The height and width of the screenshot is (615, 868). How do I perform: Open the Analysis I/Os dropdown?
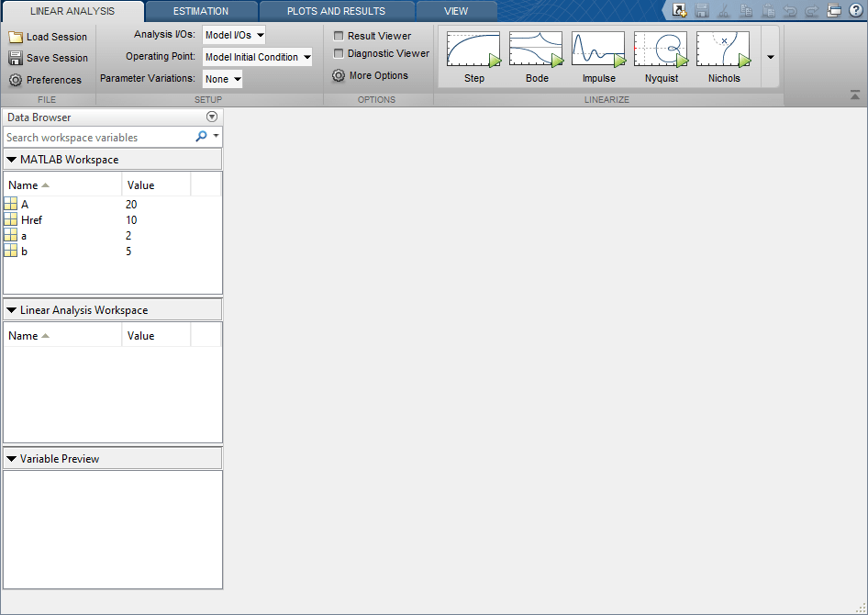click(x=234, y=35)
